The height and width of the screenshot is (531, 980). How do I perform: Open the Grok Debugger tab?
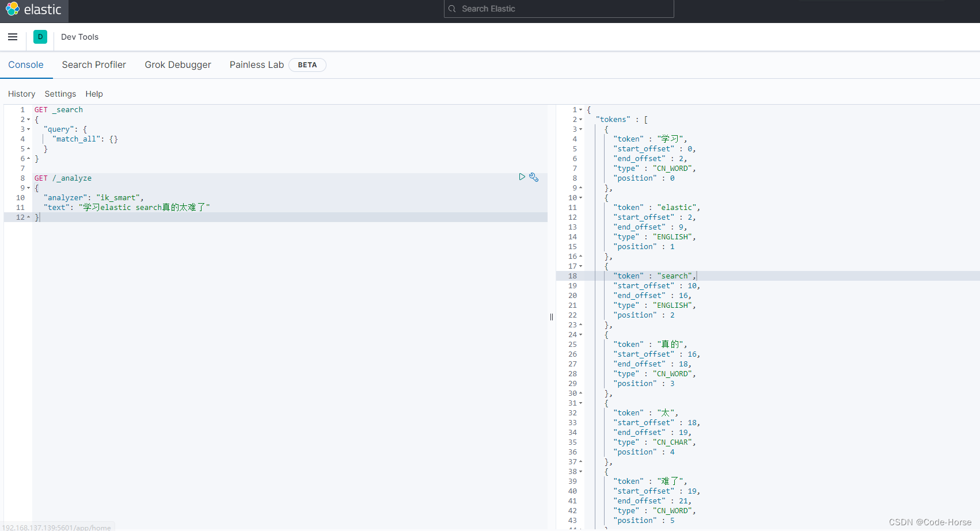[178, 65]
